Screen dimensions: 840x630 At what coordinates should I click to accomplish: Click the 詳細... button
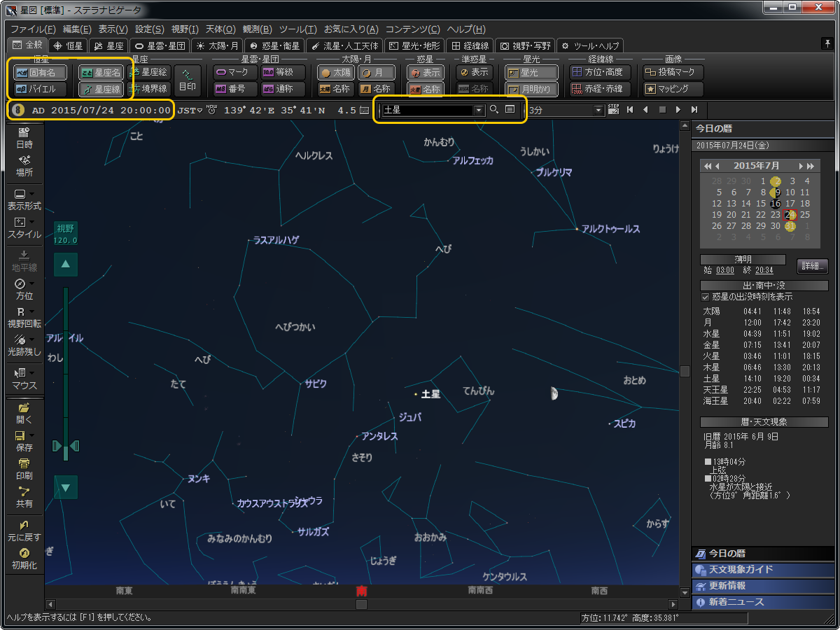pyautogui.click(x=812, y=266)
